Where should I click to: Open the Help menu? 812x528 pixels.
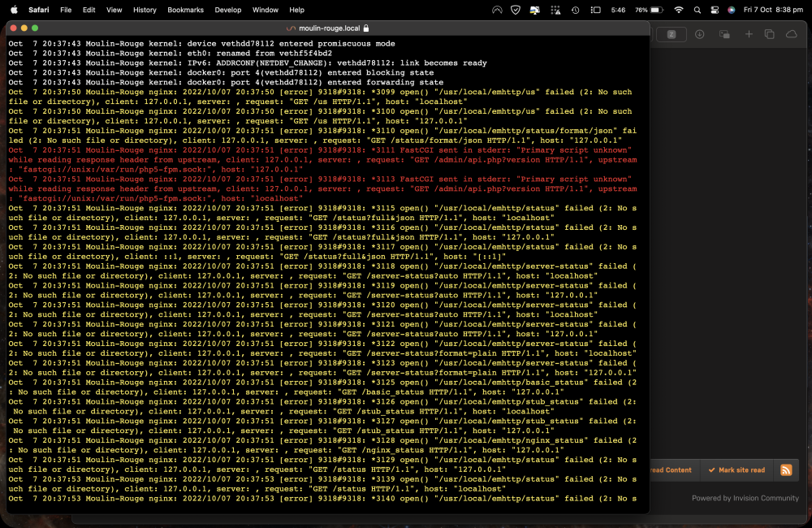click(x=296, y=10)
